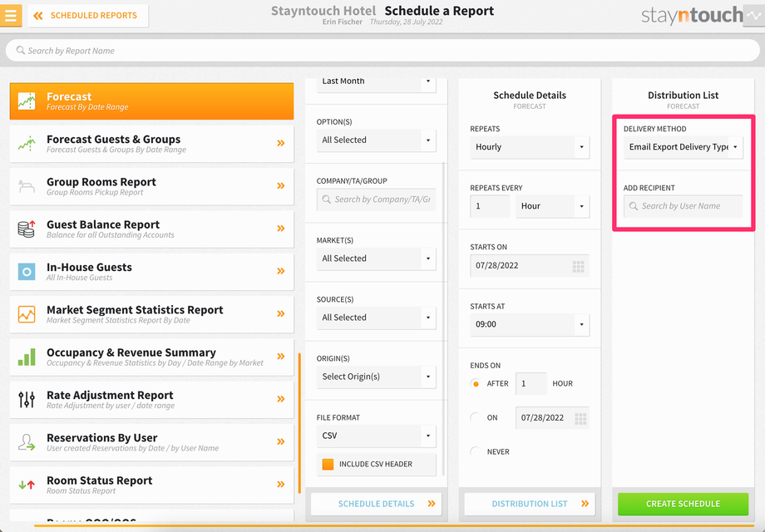The image size is (765, 532).
Task: Click the Occupancy & Revenue Summary bars icon
Action: [27, 357]
